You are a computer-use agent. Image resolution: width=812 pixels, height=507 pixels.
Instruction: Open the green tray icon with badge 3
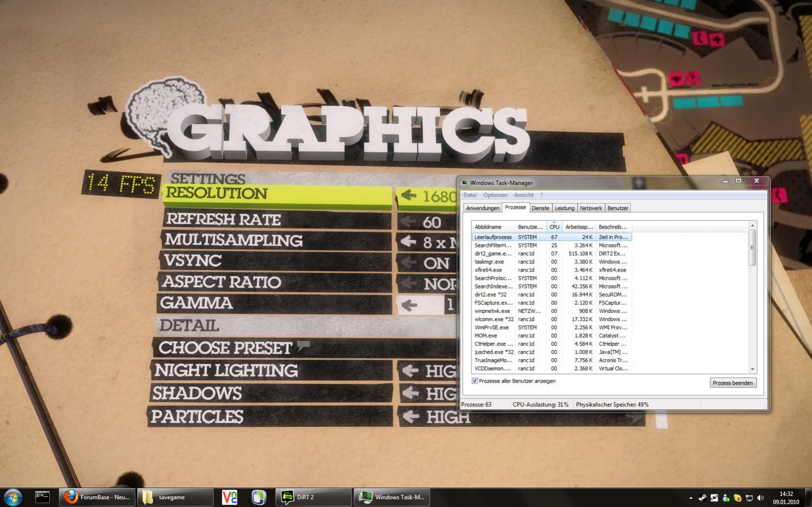[738, 498]
